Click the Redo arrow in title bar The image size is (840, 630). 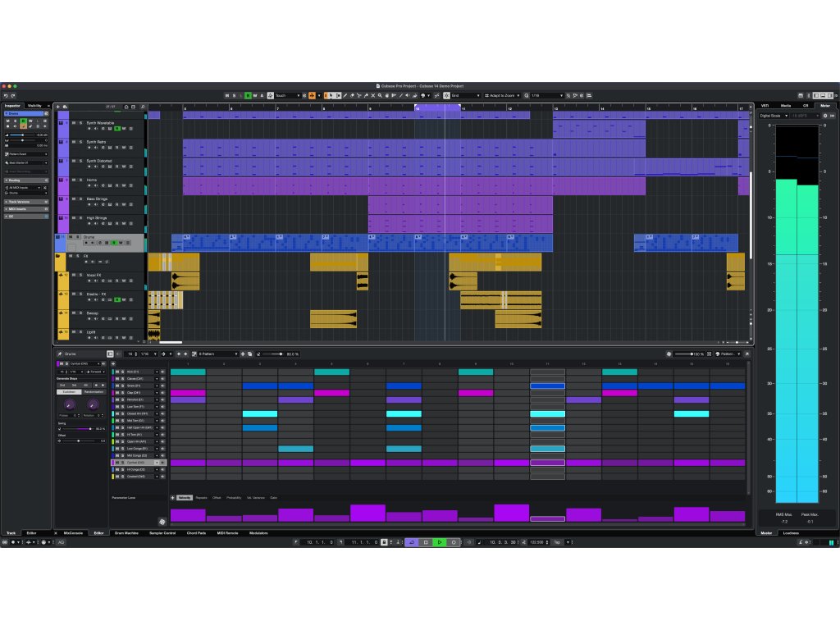(x=13, y=95)
